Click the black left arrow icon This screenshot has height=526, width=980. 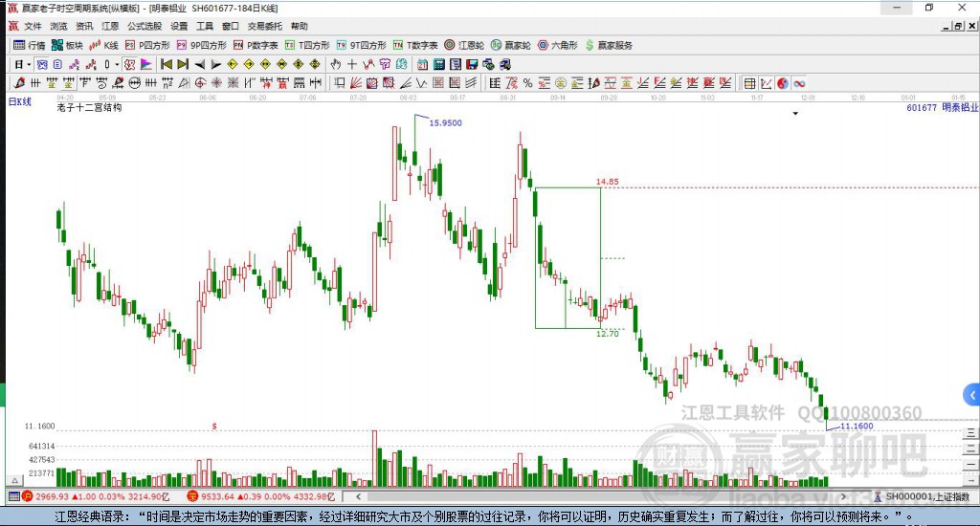(199, 64)
